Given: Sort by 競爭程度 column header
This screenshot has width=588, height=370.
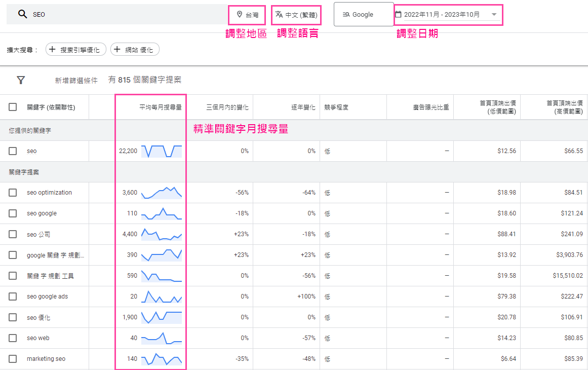Looking at the screenshot, I should pos(336,107).
